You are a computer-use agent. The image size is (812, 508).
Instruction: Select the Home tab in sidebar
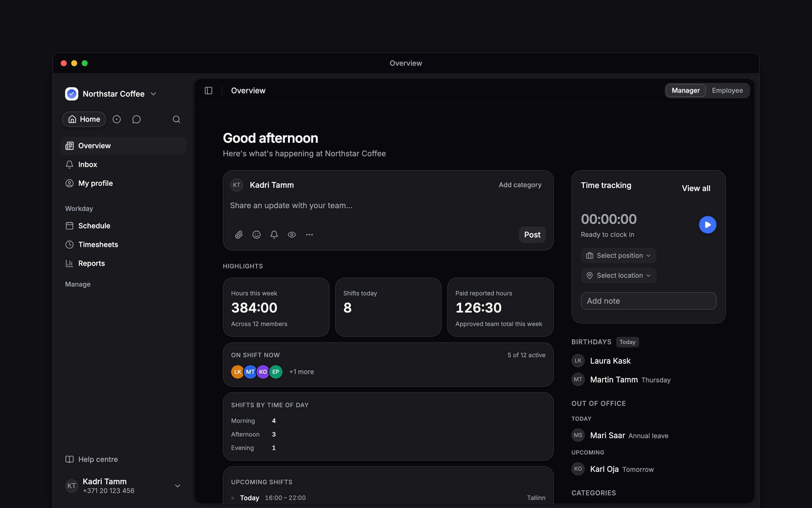click(84, 119)
